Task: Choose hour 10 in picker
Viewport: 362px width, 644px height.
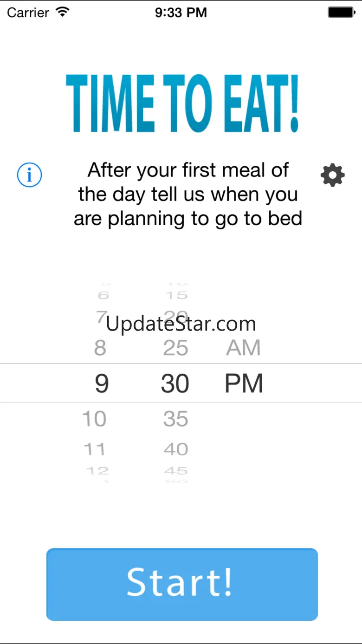Action: (x=94, y=419)
